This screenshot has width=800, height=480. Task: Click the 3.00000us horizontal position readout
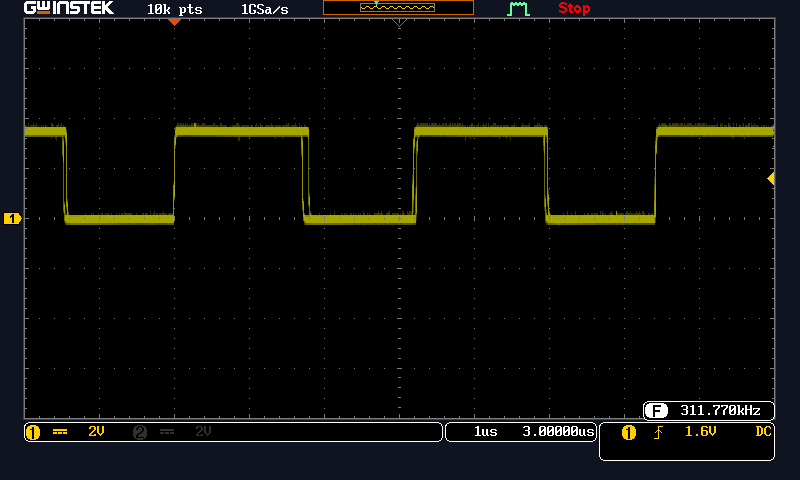[x=558, y=432]
